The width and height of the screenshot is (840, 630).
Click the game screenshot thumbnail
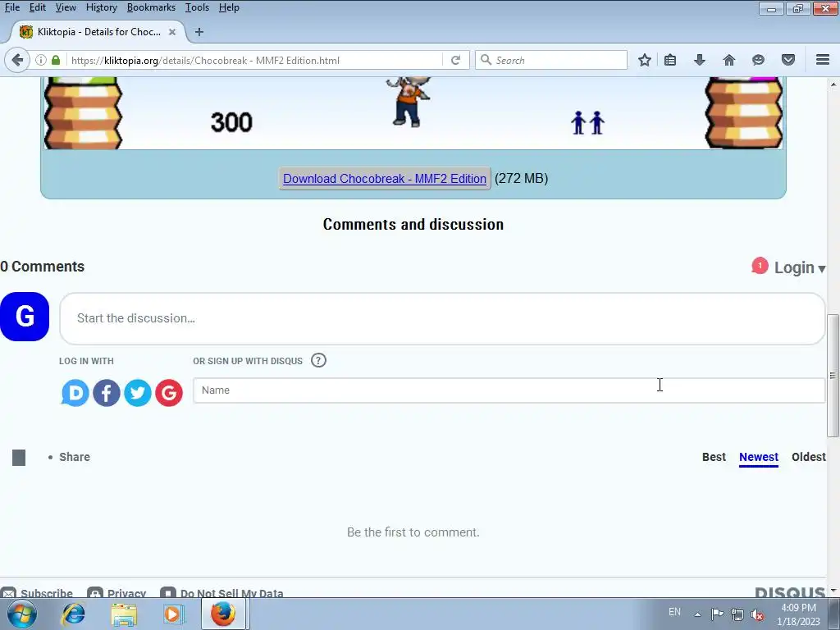(413, 112)
